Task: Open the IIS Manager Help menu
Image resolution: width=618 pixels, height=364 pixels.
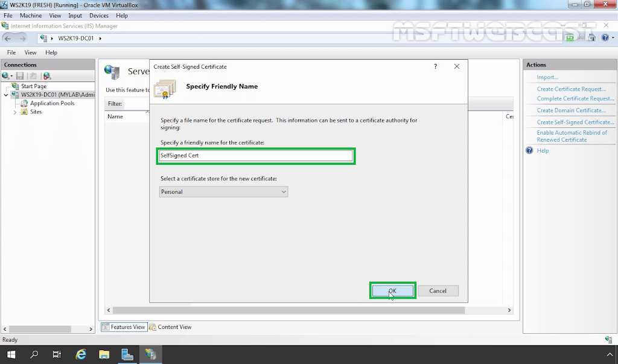Action: tap(51, 53)
